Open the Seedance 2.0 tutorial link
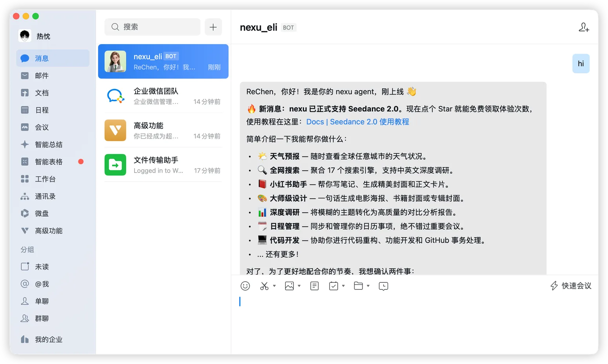 (x=357, y=122)
